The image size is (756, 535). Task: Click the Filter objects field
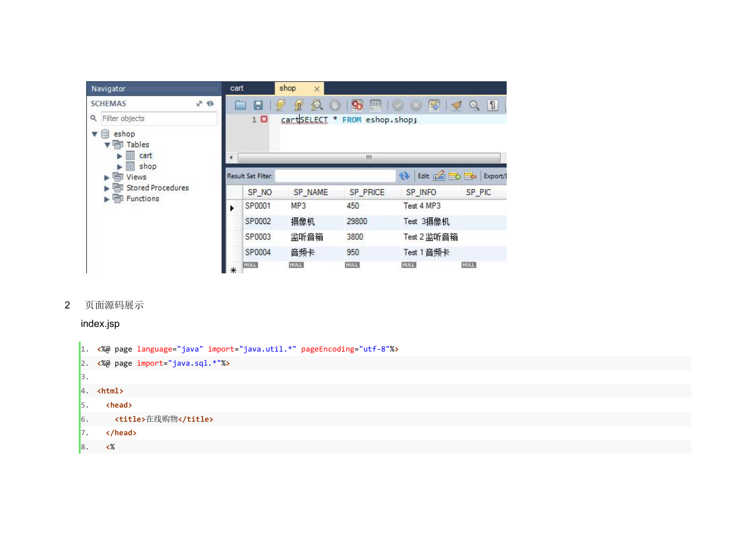(x=159, y=118)
